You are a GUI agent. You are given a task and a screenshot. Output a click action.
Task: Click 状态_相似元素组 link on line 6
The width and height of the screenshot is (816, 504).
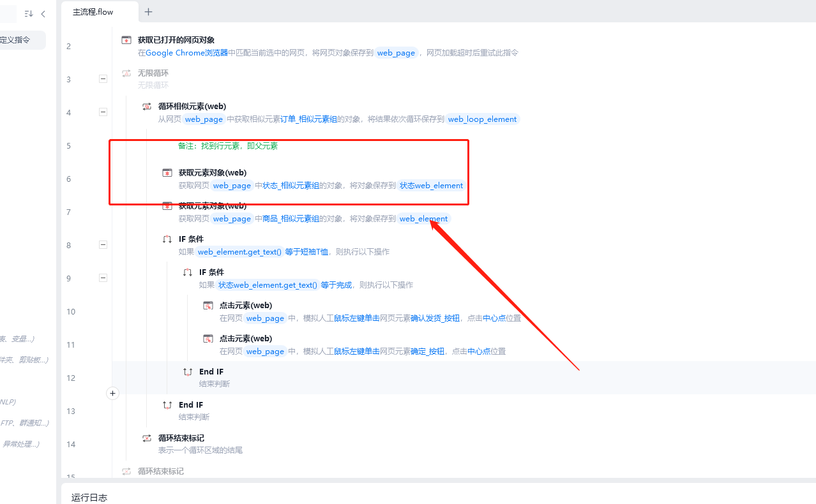291,186
